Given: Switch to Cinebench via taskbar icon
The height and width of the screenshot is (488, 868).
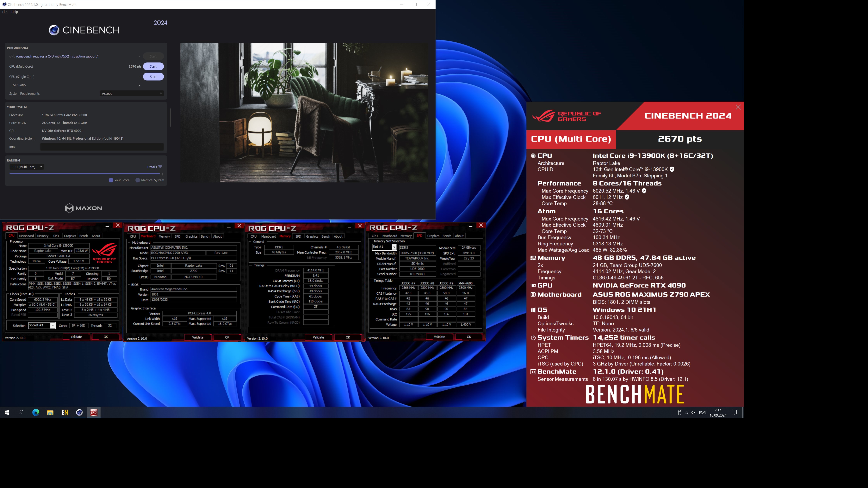Looking at the screenshot, I should click(79, 412).
